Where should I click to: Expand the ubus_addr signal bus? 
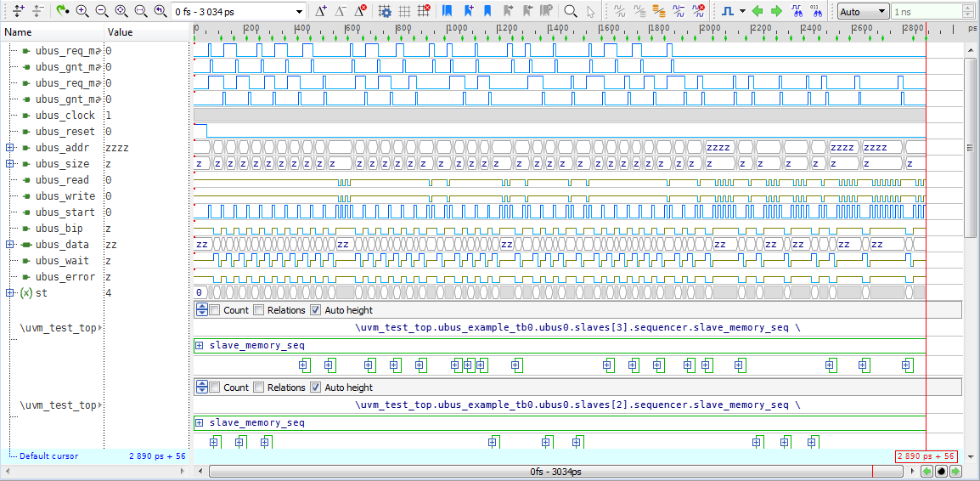(x=9, y=148)
